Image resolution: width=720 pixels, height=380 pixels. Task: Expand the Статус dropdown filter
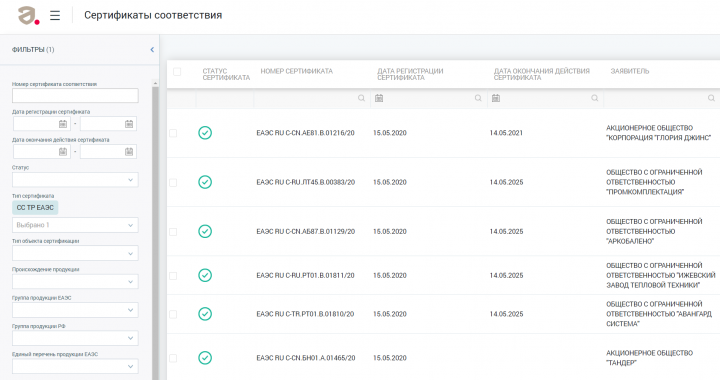coord(75,180)
